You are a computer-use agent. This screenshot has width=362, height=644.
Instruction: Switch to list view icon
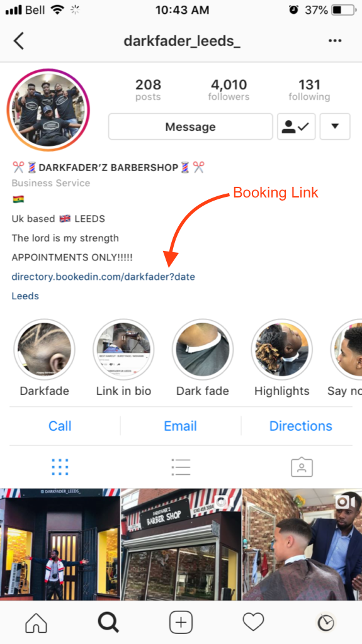coord(181,467)
